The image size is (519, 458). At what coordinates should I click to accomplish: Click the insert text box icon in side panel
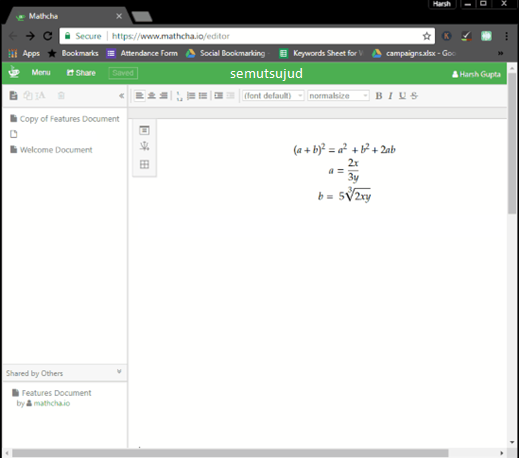144,130
